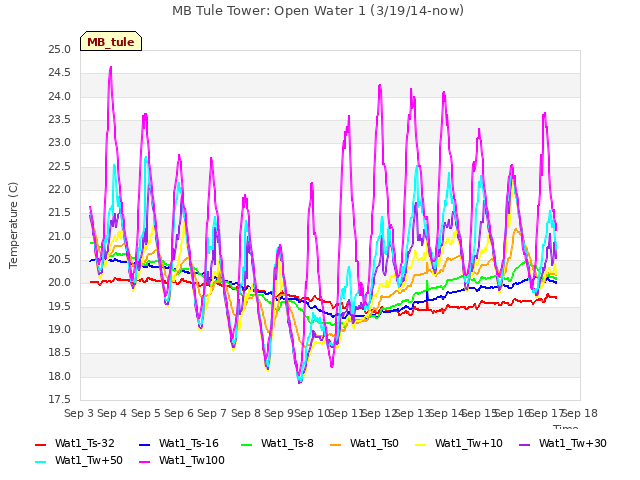Click the 22.5 y-axis tick label

coord(60,167)
